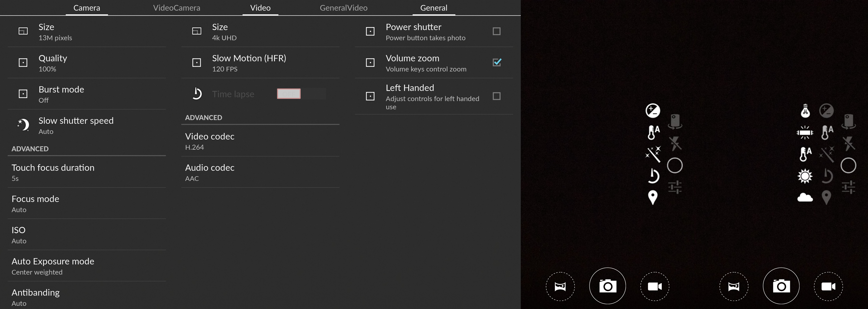Image resolution: width=868 pixels, height=309 pixels.
Task: Select the incandescent bulb white balance preset
Action: point(805,111)
